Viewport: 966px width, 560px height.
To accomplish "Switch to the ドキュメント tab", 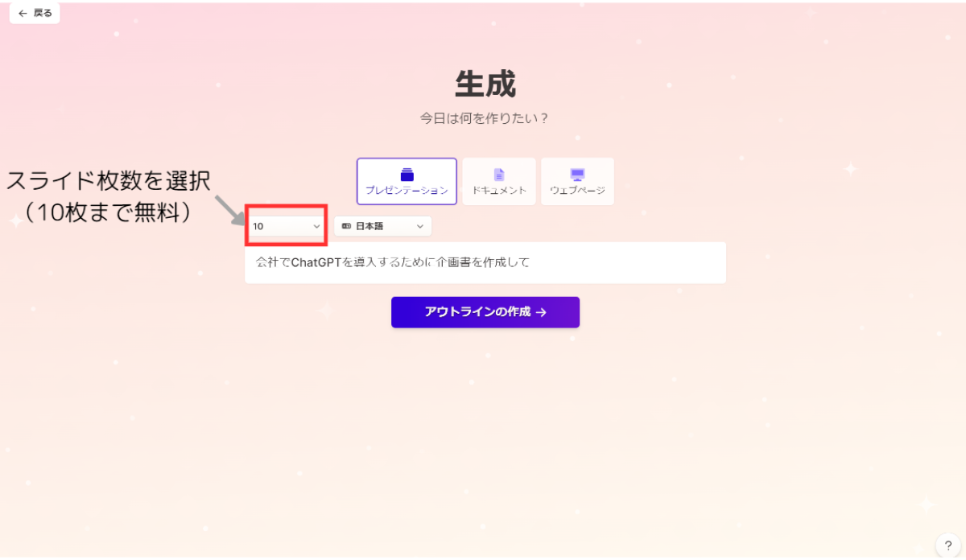I will [x=499, y=191].
